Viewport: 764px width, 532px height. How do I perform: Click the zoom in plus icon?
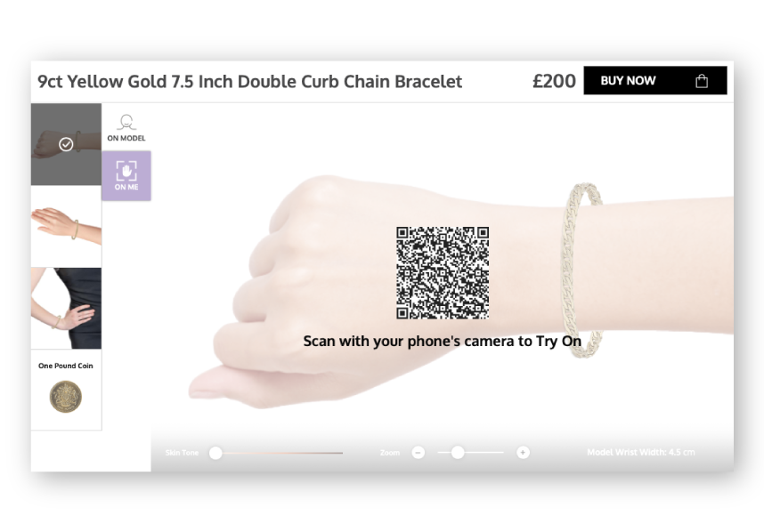pyautogui.click(x=523, y=453)
